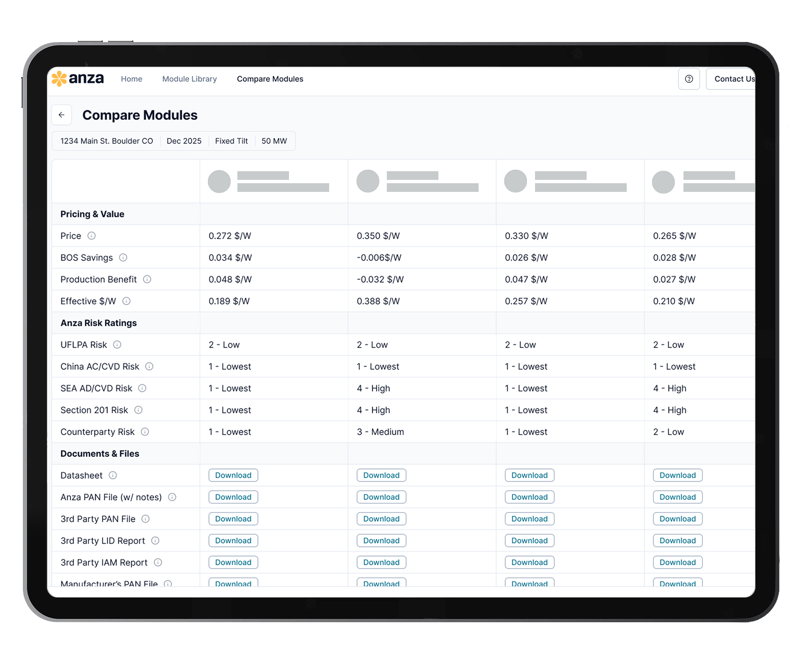Download the second module's 3rd Party LID Report
This screenshot has height=661, width=812.
[381, 540]
